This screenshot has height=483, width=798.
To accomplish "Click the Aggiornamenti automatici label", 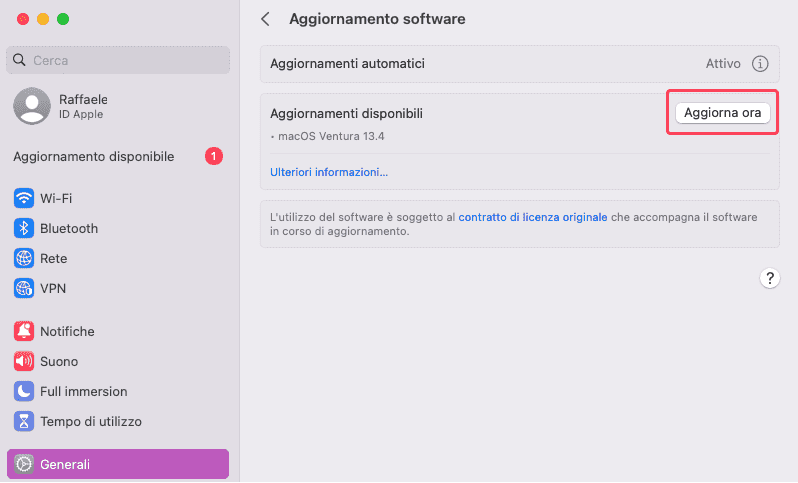I will [x=347, y=64].
